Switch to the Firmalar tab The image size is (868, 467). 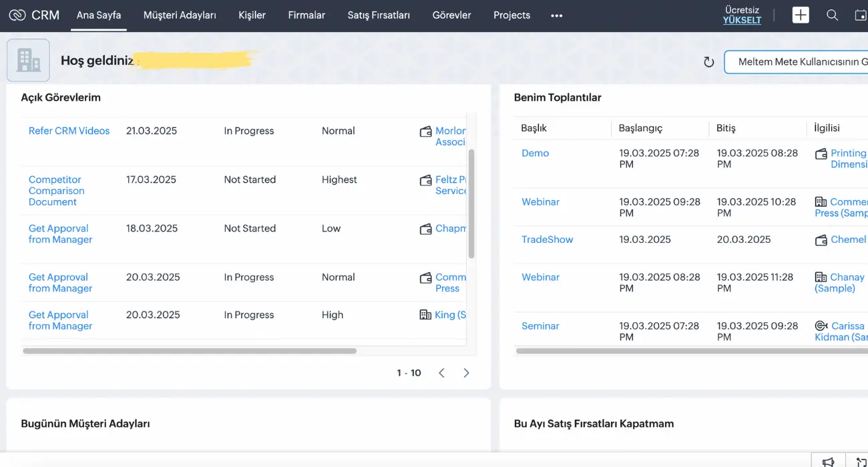pyautogui.click(x=306, y=15)
